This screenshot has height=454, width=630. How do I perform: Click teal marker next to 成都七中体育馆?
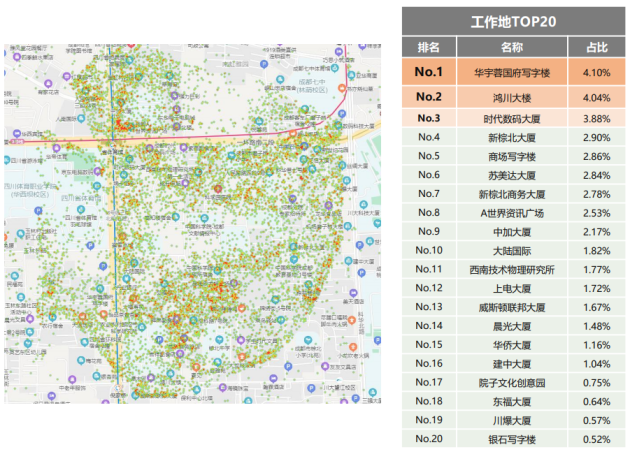[335, 68]
